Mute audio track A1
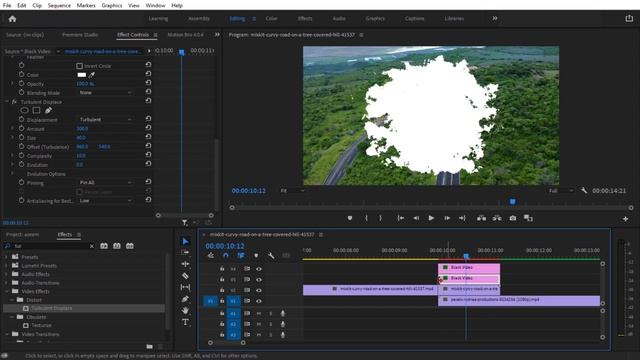Image resolution: width=640 pixels, height=360 pixels. coord(259,313)
